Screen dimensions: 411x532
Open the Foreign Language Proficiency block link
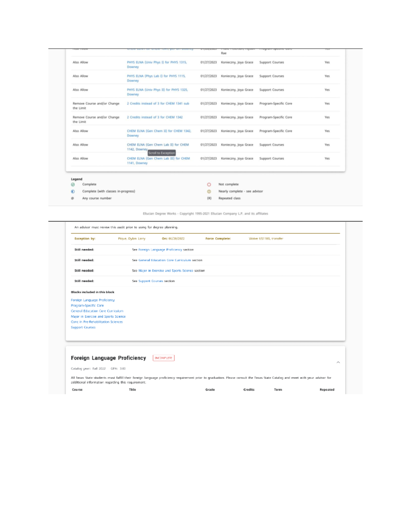[93, 300]
